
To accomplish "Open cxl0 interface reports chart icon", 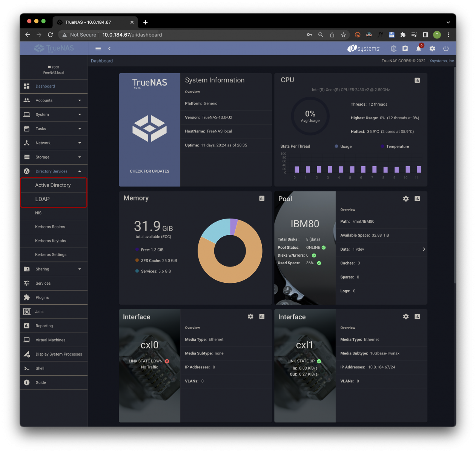I will pos(262,316).
